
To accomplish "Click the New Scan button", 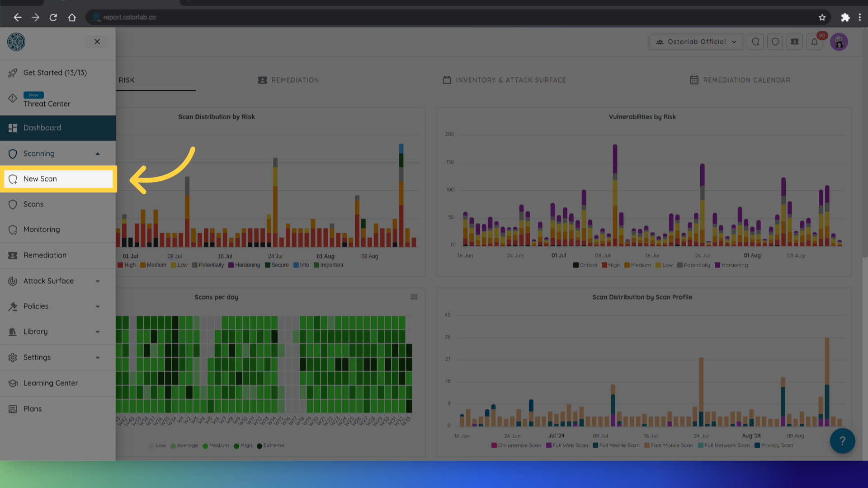I will click(58, 179).
